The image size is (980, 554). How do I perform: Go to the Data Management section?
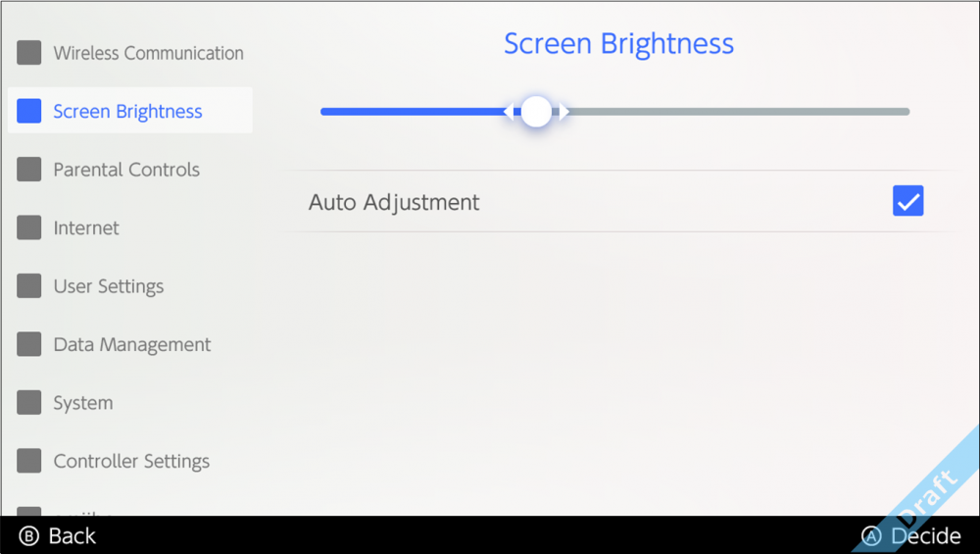pyautogui.click(x=132, y=344)
